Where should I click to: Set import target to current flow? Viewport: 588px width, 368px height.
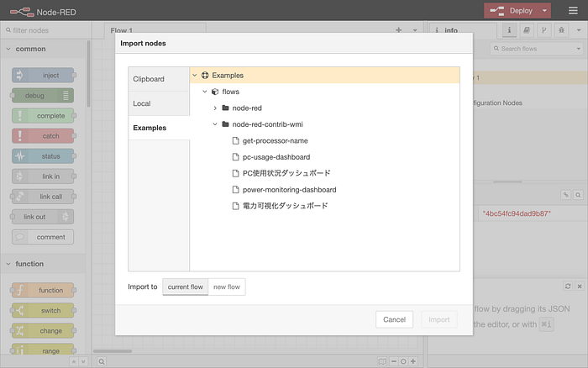pos(186,287)
